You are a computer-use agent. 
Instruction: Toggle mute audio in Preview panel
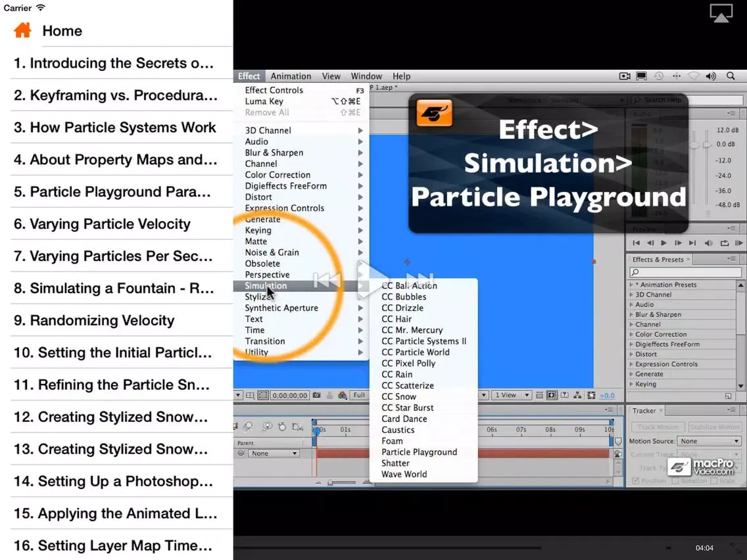coord(708,243)
